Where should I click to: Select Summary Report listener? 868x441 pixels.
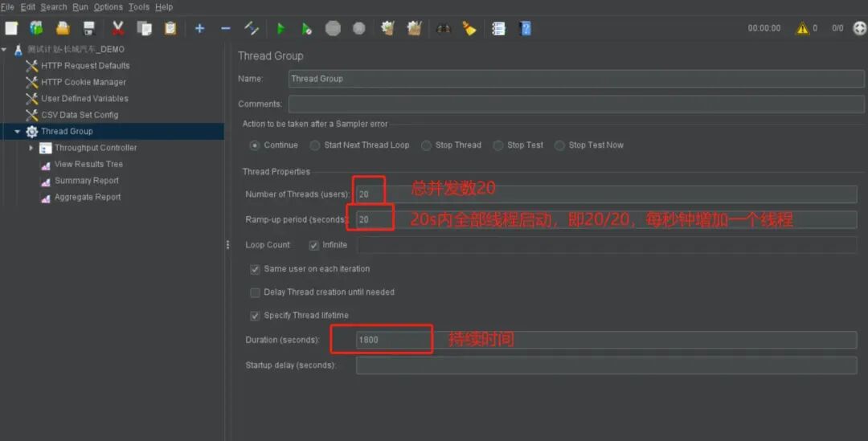[86, 181]
